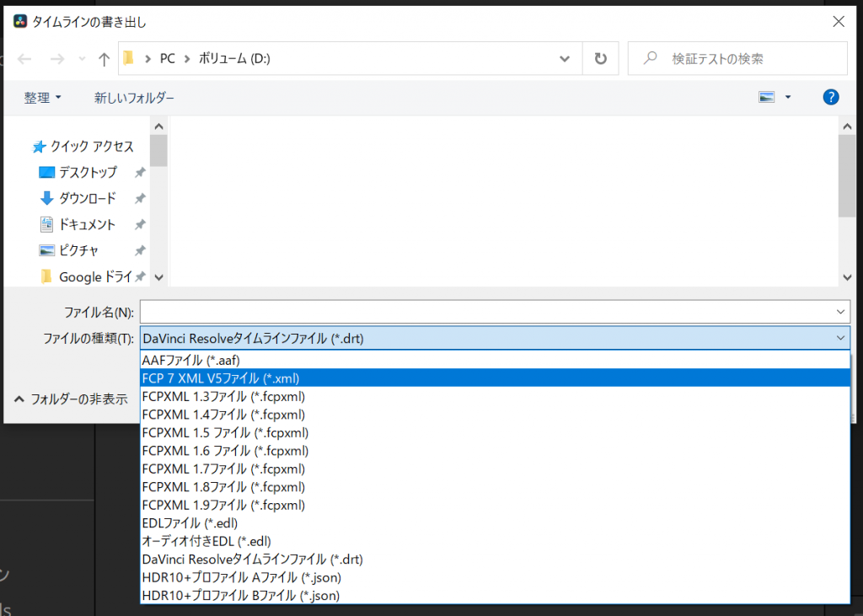
Task: Open address bar history dropdown
Action: pos(564,58)
